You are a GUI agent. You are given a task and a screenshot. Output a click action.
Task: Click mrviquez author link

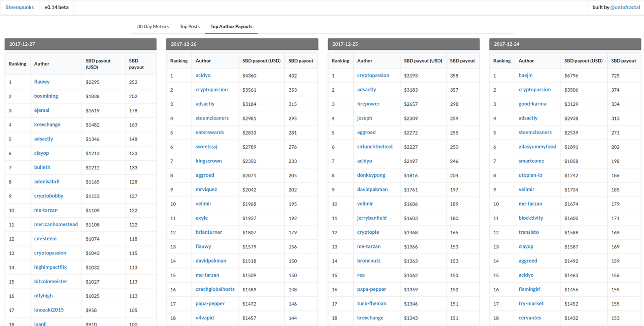point(206,189)
